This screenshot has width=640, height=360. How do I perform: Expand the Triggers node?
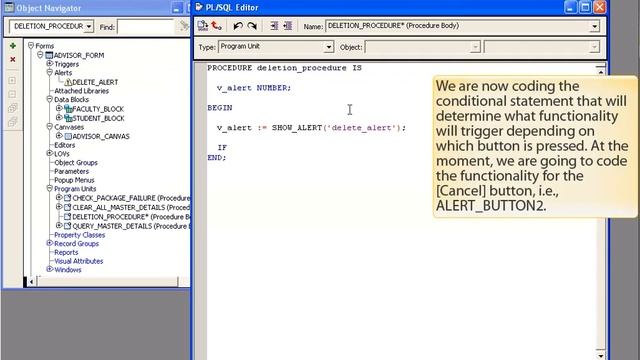pos(49,63)
